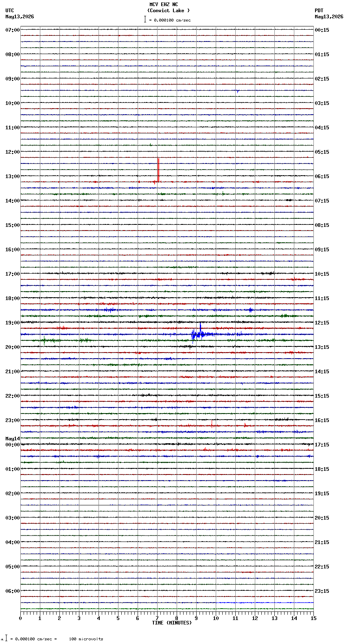Image resolution: width=346 pixels, height=644 pixels.
Task: Click the 13:15 PDT row label
Action: click(322, 347)
